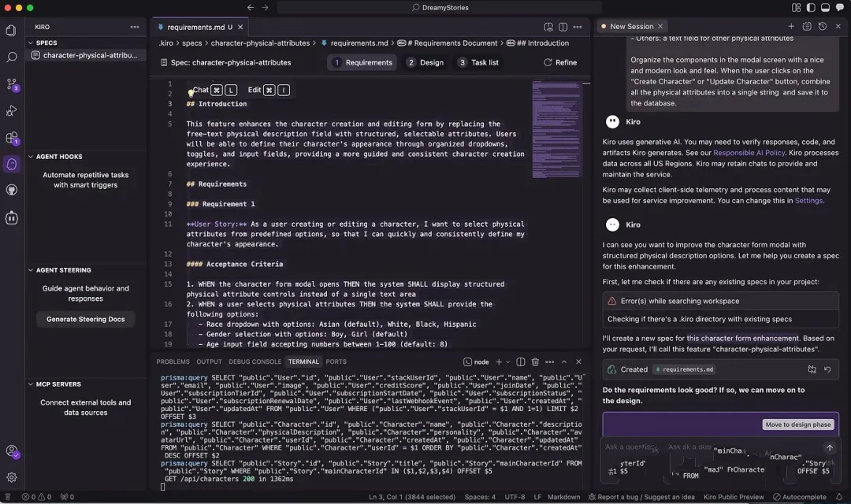Collapse the SPECS section

coord(31,43)
